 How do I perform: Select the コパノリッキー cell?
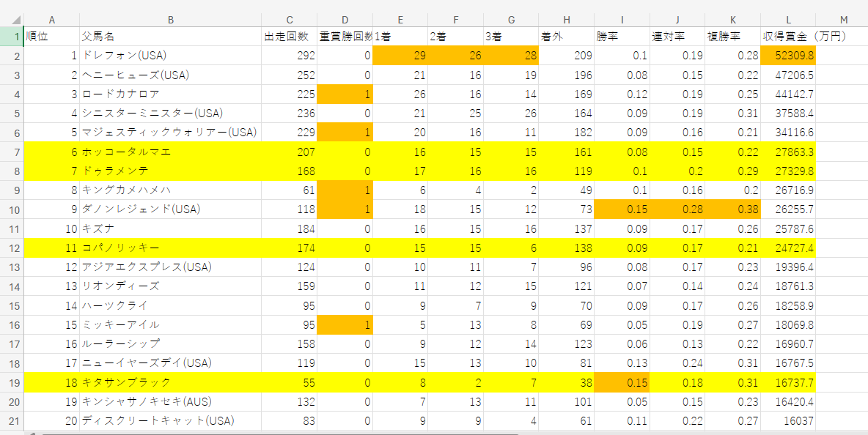pos(170,248)
